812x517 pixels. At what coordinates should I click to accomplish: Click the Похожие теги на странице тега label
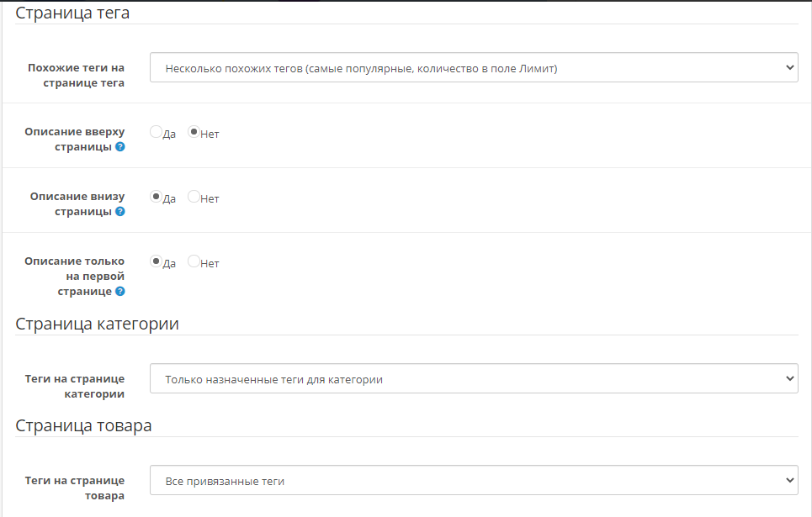(76, 76)
